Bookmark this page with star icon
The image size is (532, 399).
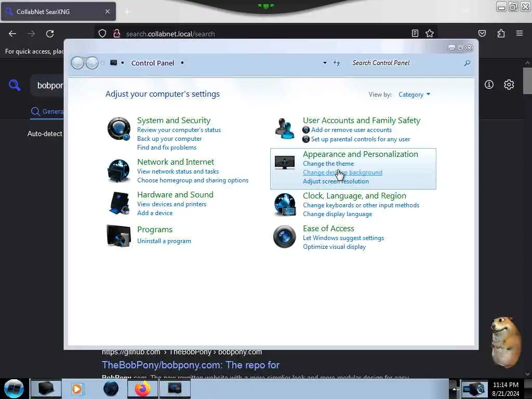[430, 33]
